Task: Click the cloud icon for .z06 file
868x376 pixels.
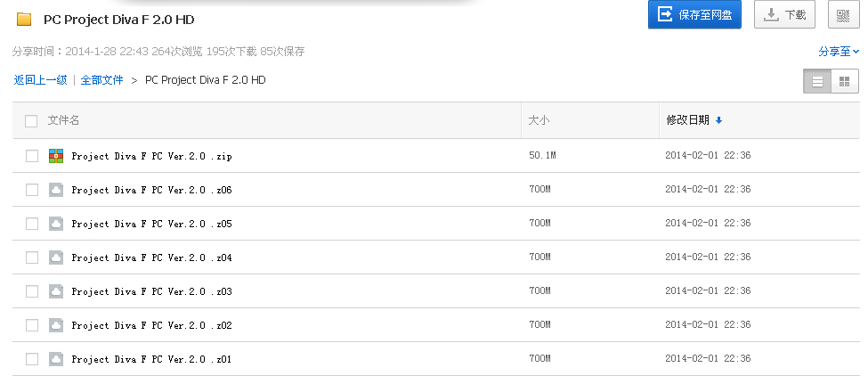Action: pos(56,190)
